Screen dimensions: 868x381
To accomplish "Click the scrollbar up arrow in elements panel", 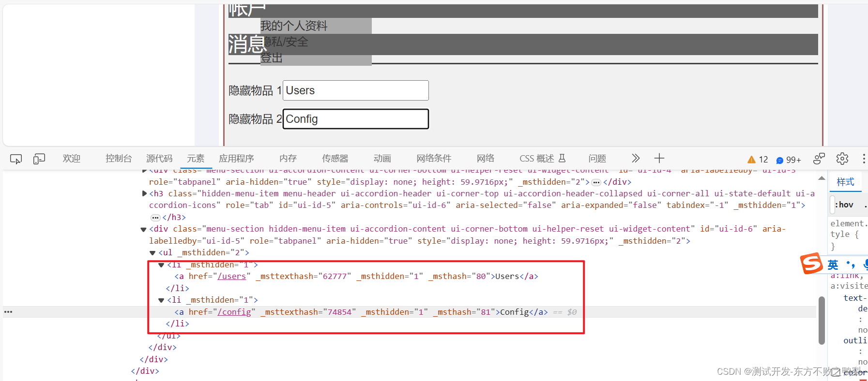I will [822, 178].
